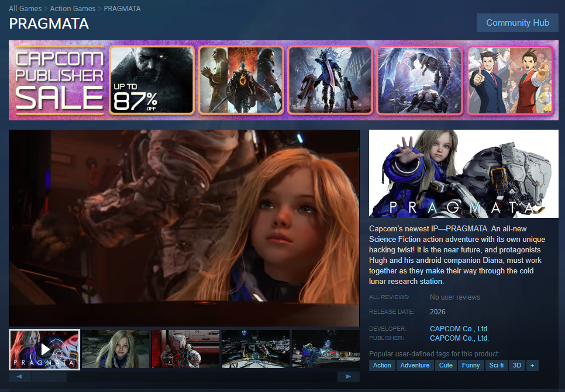Click the main trailer video player
This screenshot has width=565, height=392.
pos(184,228)
